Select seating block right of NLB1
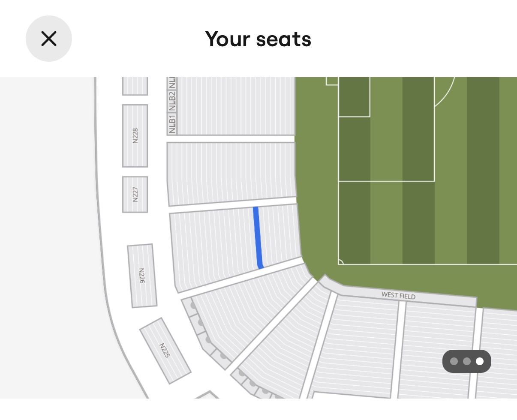The image size is (517, 420). tap(236, 106)
